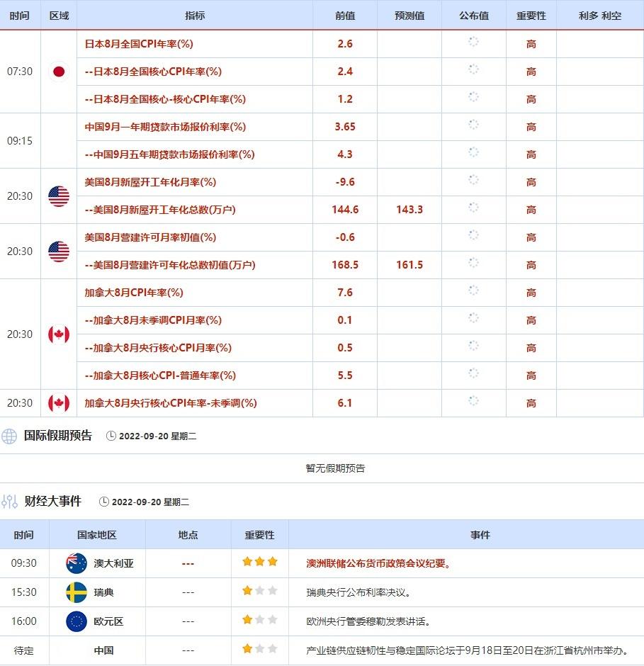644x666 pixels.
Task: Click the 利多 利空 column header
Action: point(599,16)
